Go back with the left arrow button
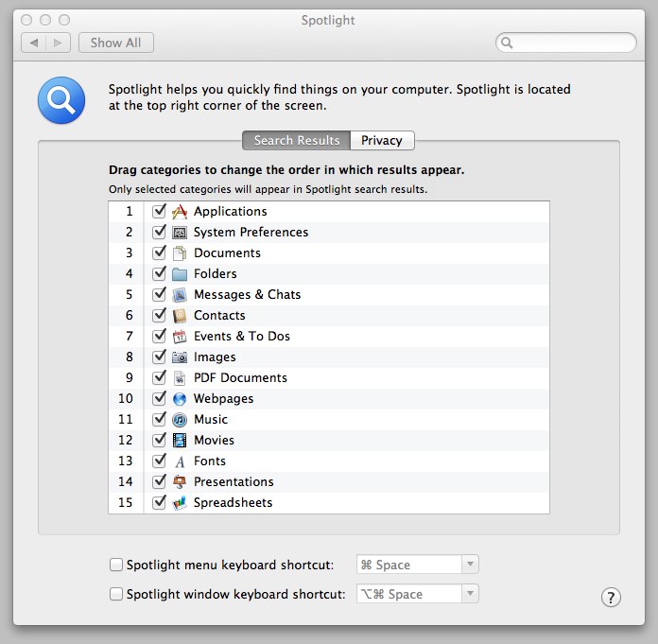 [x=34, y=43]
